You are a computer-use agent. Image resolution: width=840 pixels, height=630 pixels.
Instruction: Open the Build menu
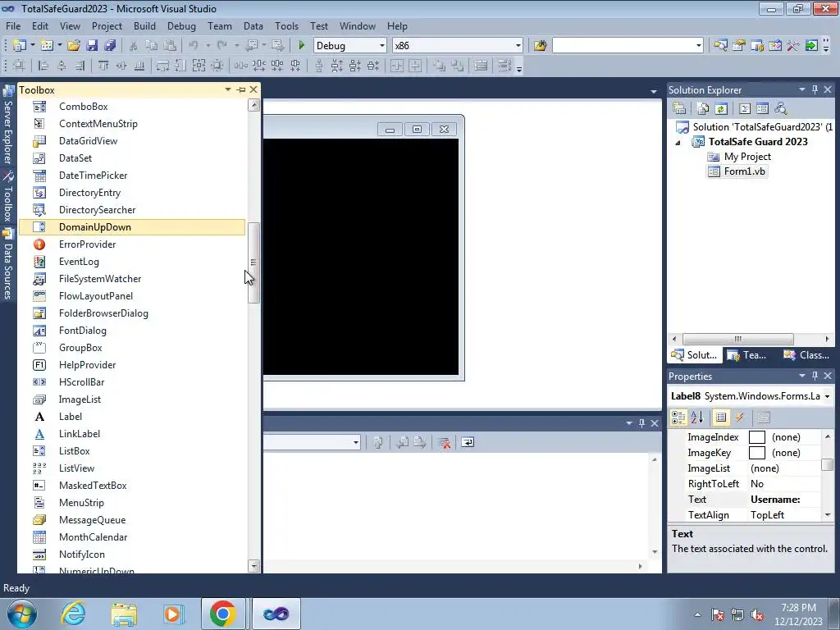point(144,26)
